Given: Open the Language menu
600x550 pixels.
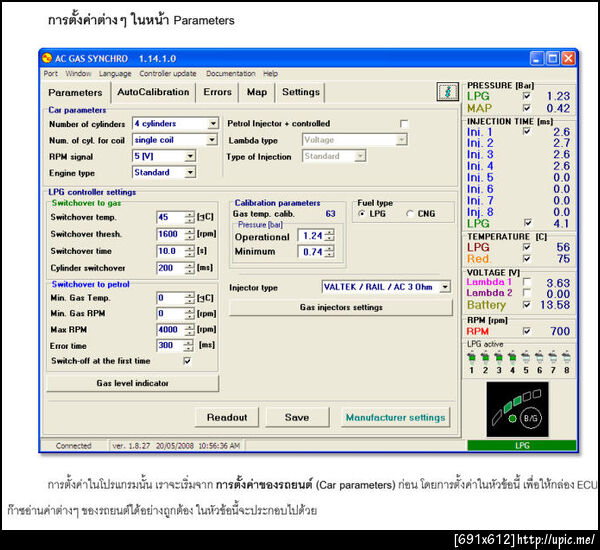Looking at the screenshot, I should pyautogui.click(x=115, y=73).
